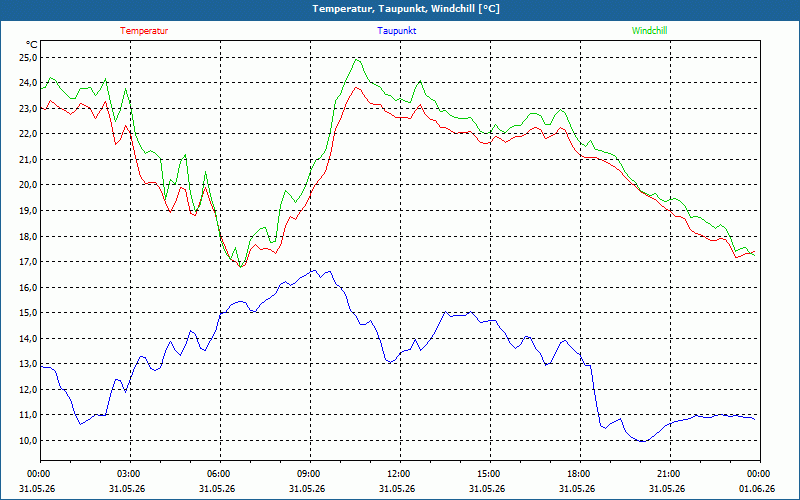
Task: Click the °C unit label
Action: pos(32,45)
